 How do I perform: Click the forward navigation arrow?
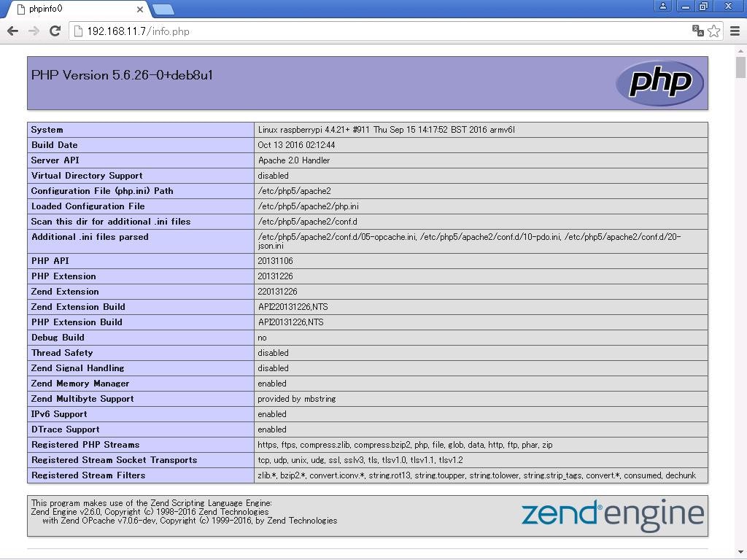coord(34,31)
